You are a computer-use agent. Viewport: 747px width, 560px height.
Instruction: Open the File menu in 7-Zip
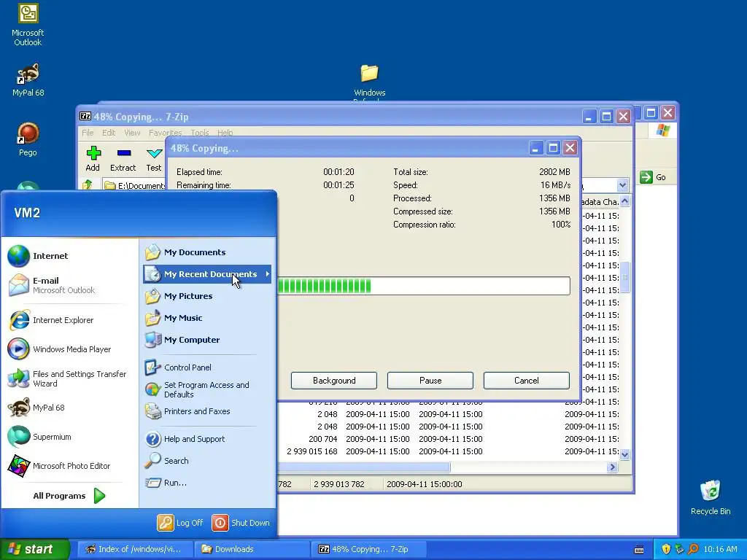[88, 133]
